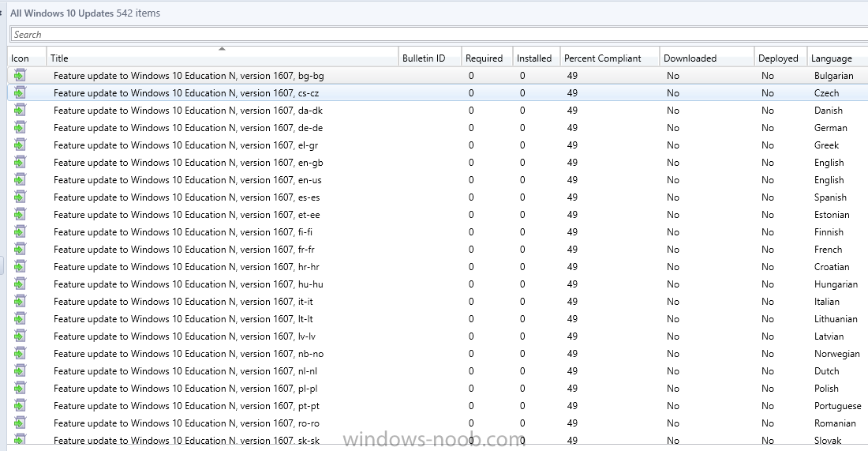This screenshot has height=451, width=868.
Task: Click update icon in the bg-bg row
Action: point(20,75)
